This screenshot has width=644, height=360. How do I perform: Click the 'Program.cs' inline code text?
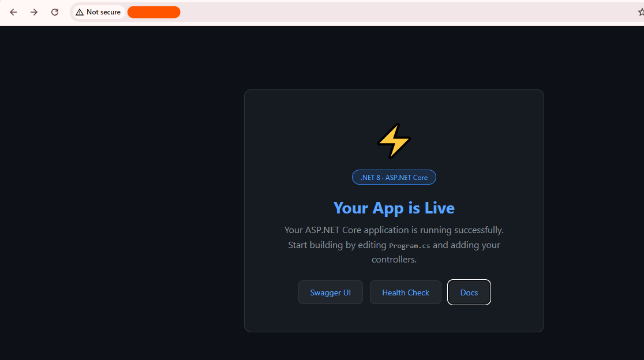coord(410,246)
